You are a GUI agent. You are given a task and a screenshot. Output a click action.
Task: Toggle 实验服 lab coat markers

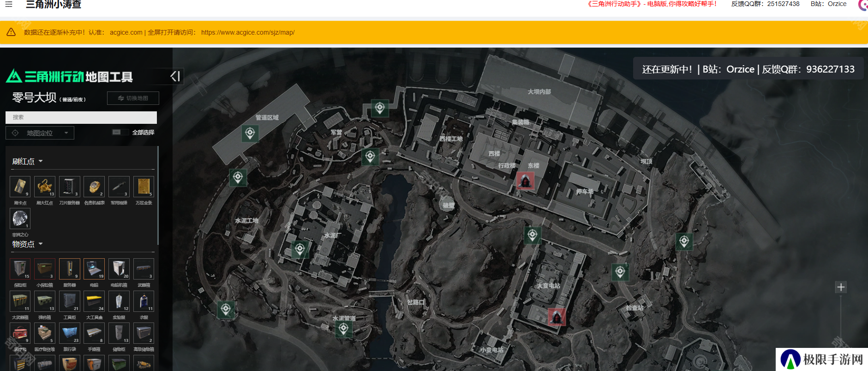pyautogui.click(x=119, y=301)
